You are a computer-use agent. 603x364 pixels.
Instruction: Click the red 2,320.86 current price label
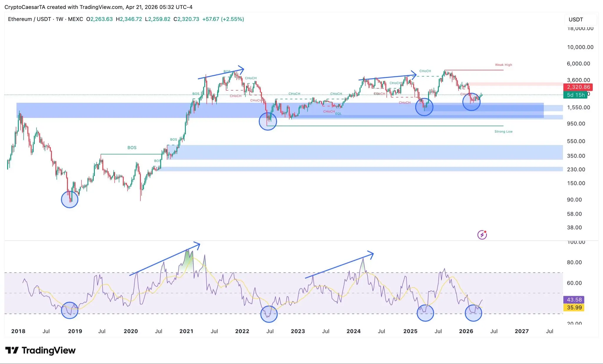[578, 87]
